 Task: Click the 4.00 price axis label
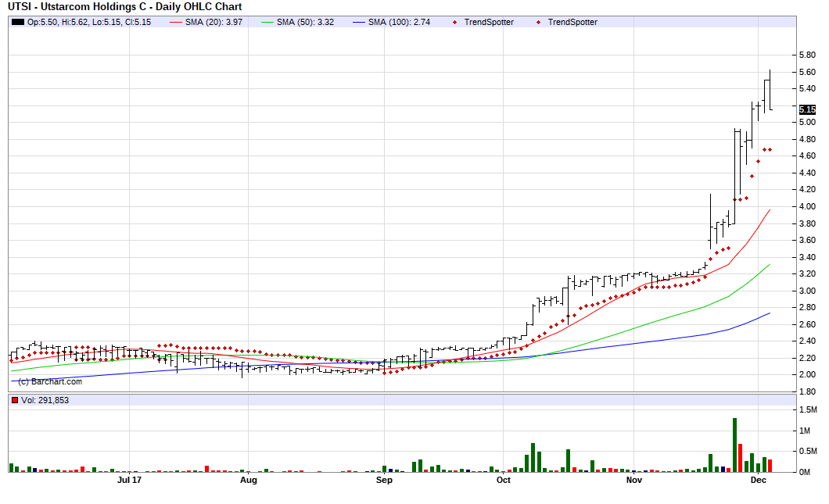(807, 206)
